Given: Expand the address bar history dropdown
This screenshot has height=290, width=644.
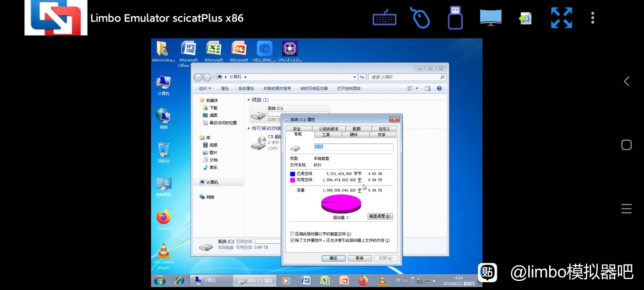Looking at the screenshot, I should pyautogui.click(x=355, y=77).
